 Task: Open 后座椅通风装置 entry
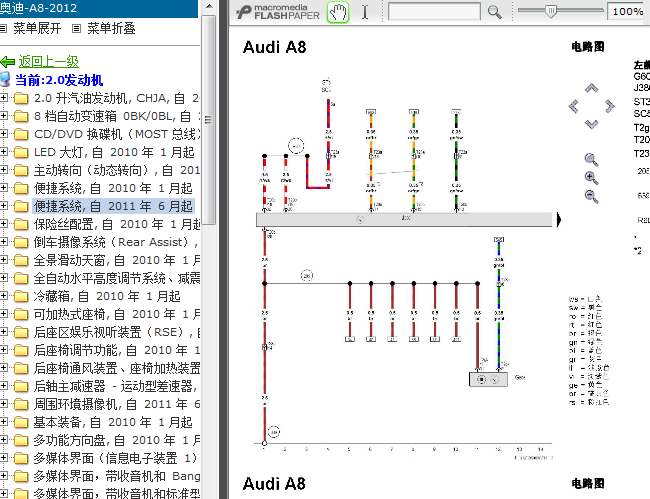coord(117,368)
